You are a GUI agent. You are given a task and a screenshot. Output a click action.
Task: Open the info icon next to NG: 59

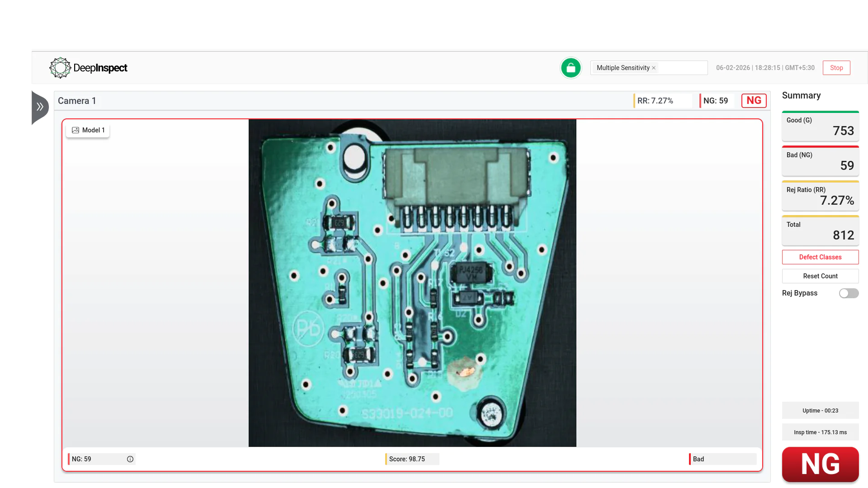[130, 459]
